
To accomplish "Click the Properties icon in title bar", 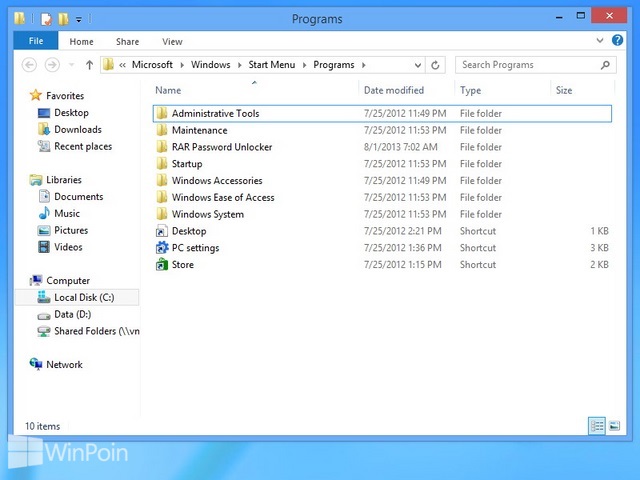I will tap(46, 19).
